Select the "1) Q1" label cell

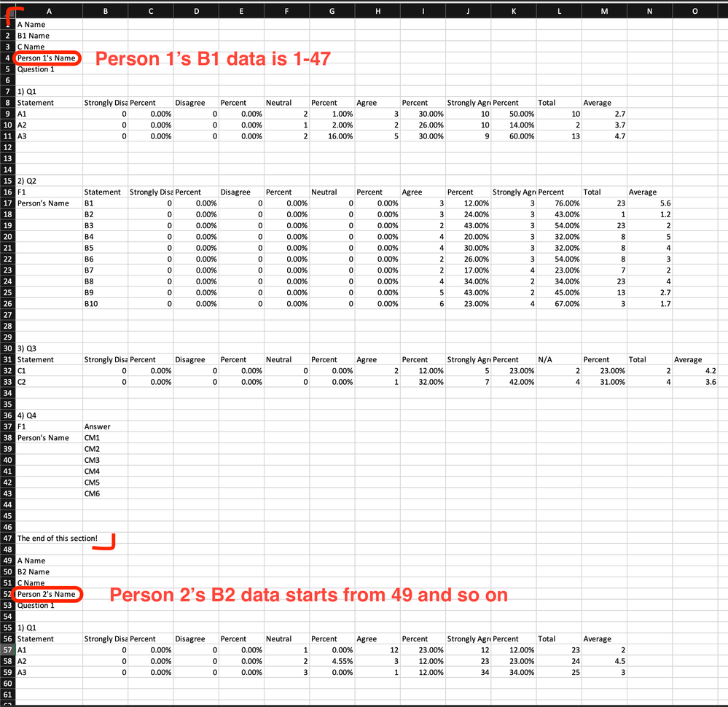48,91
